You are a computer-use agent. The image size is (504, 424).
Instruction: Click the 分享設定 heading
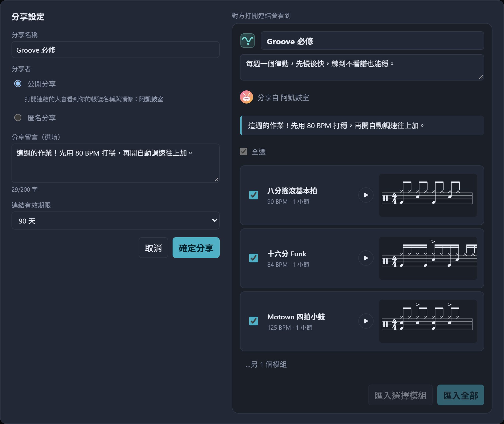tap(28, 17)
